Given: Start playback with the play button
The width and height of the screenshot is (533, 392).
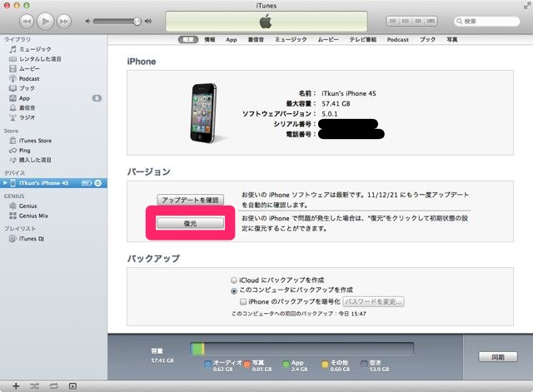Looking at the screenshot, I should pos(45,21).
